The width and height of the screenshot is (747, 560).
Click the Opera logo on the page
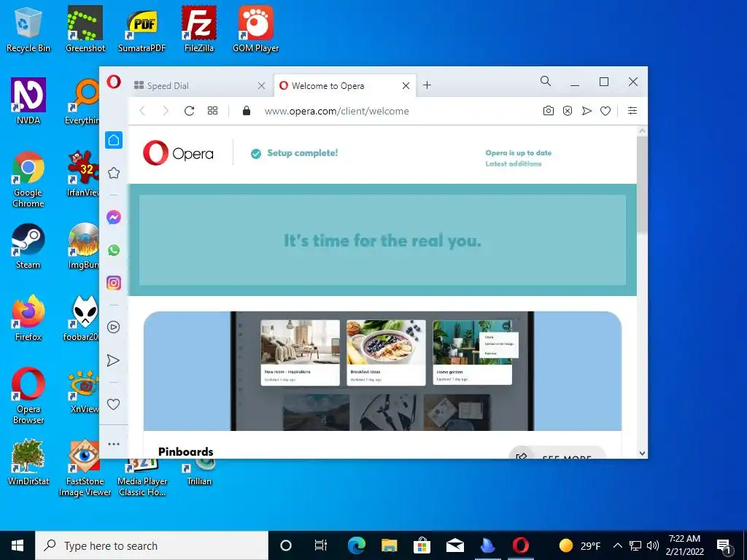click(178, 153)
